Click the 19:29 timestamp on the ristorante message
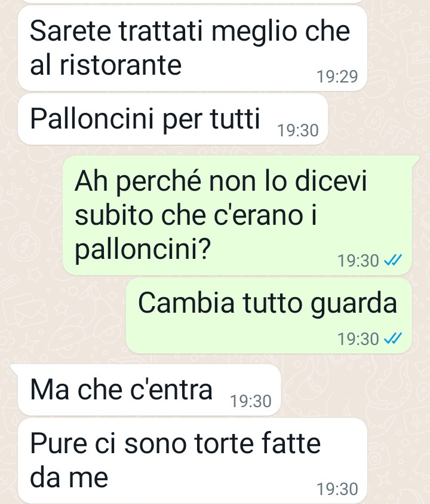This screenshot has width=430, height=504. 337,77
